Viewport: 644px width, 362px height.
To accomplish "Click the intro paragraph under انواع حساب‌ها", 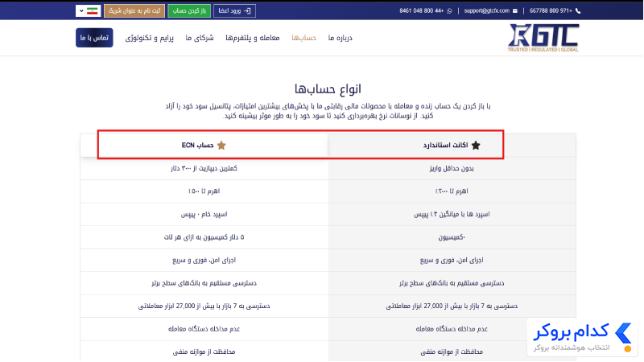I will tap(328, 111).
